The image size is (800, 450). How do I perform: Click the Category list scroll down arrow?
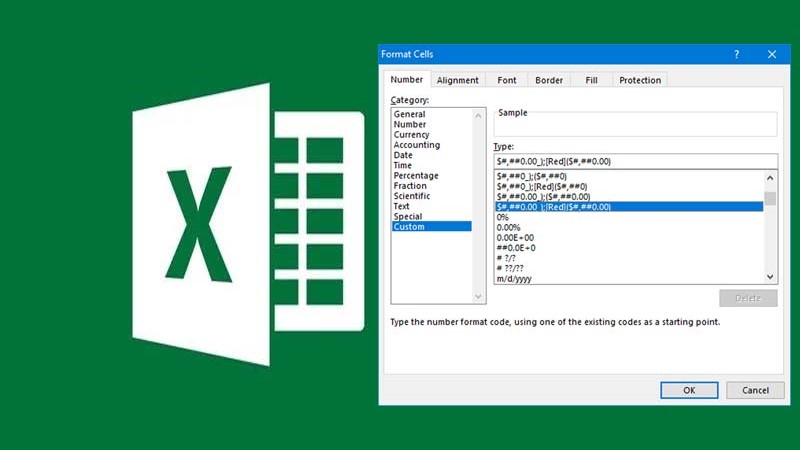point(478,296)
